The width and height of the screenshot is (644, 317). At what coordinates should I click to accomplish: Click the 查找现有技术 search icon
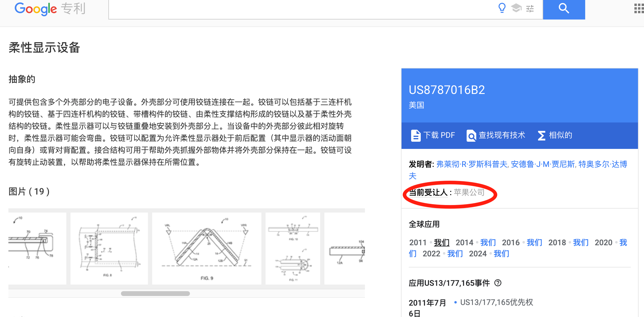(x=471, y=136)
